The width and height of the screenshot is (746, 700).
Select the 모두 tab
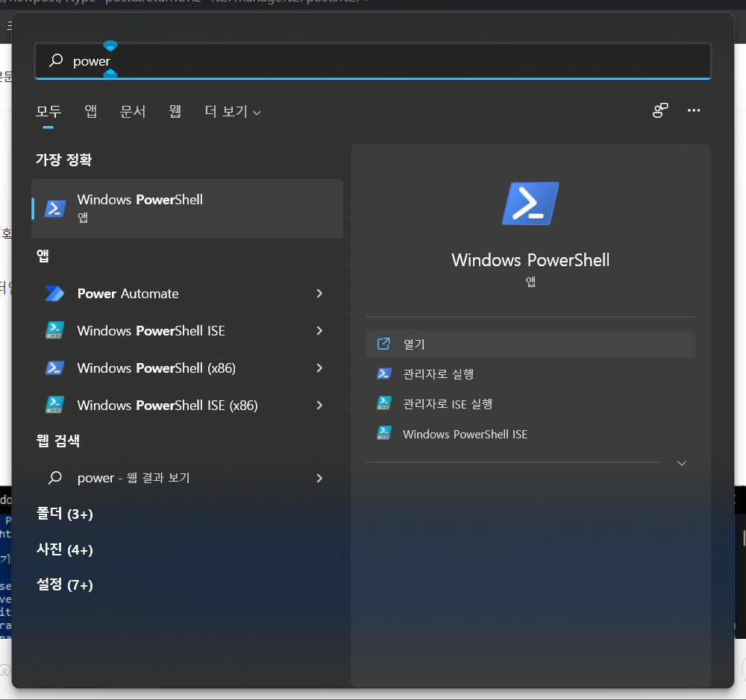48,111
